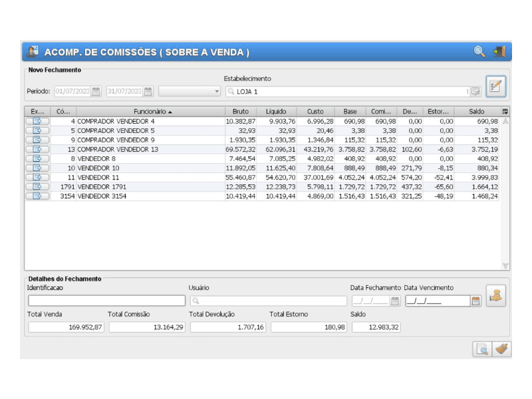Sort the table by Saldo column header

[x=476, y=112]
